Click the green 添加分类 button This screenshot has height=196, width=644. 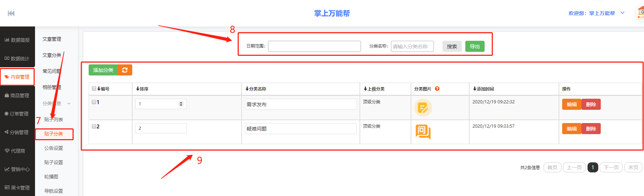pyautogui.click(x=103, y=70)
